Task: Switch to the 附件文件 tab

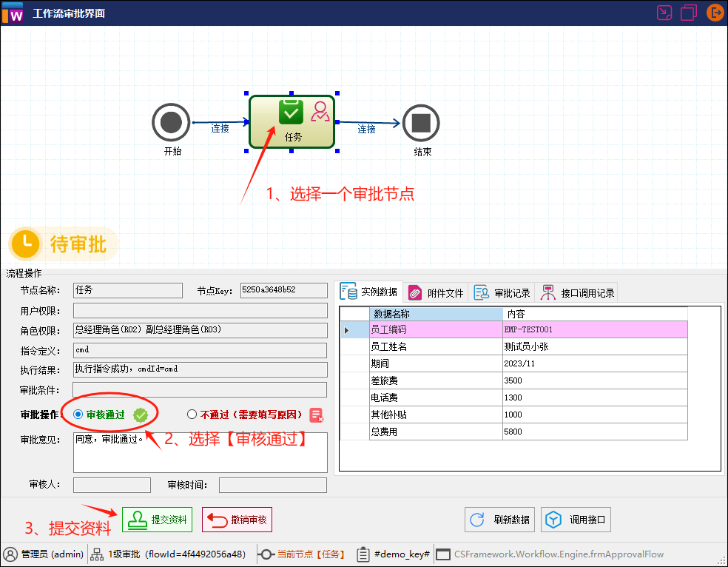Action: coord(436,293)
